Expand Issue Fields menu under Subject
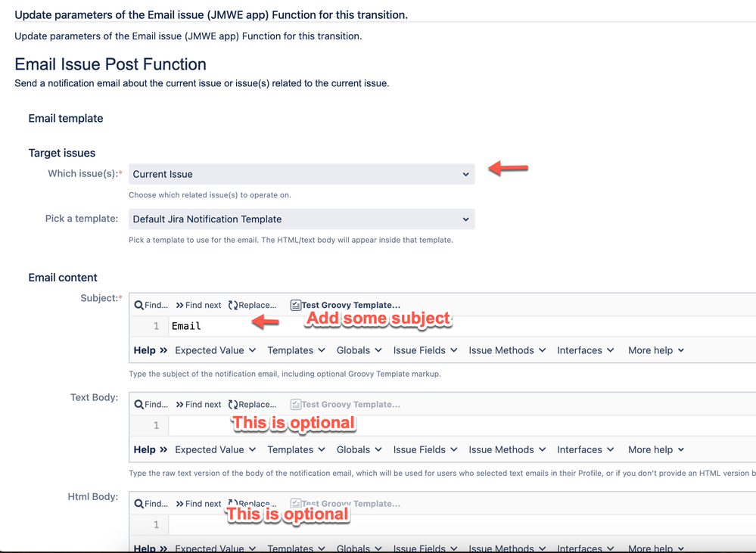 [425, 350]
